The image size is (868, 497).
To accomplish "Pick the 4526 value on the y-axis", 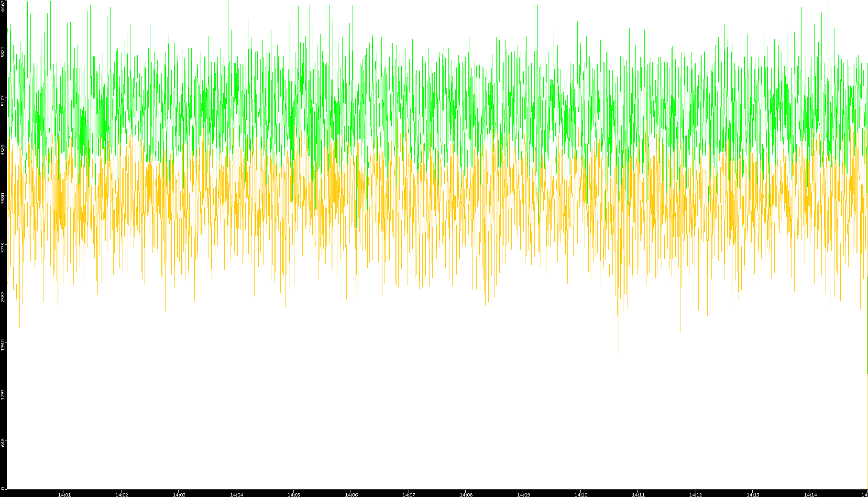I will tap(3, 150).
